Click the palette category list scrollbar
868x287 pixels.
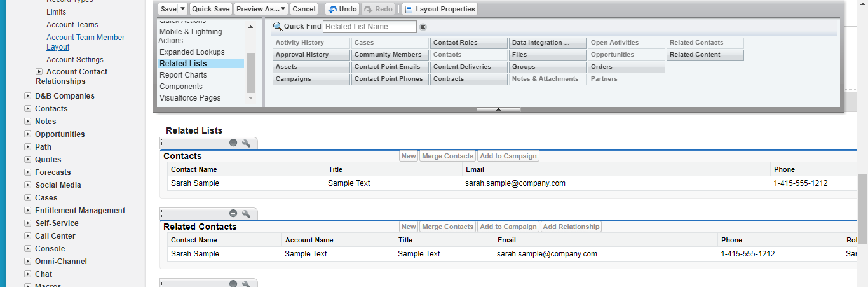point(250,73)
